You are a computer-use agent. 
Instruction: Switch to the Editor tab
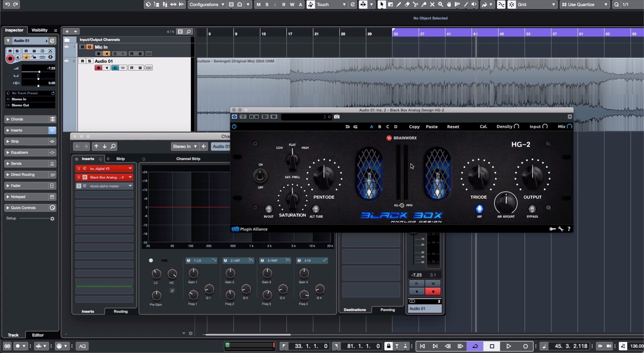click(38, 335)
